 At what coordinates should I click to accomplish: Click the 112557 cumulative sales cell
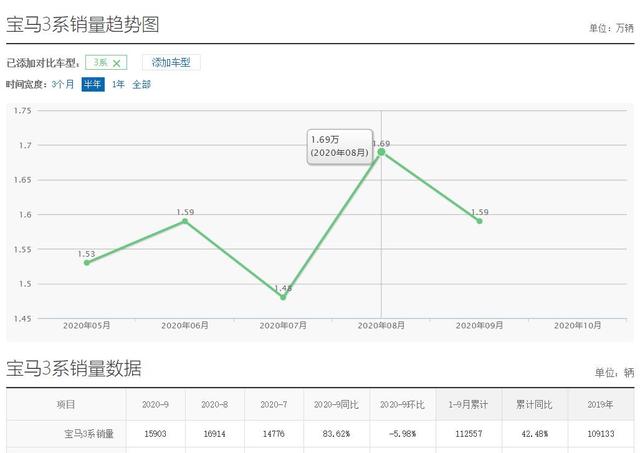(469, 433)
